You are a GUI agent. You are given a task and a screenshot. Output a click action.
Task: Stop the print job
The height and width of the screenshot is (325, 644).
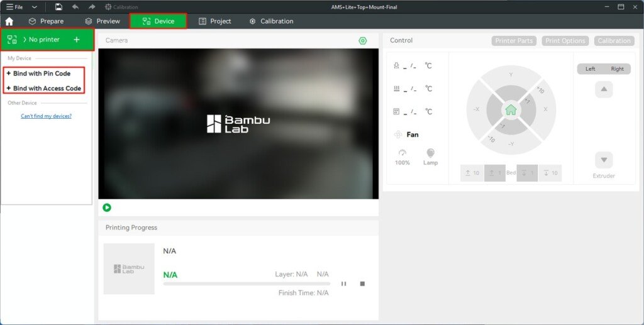tap(362, 284)
